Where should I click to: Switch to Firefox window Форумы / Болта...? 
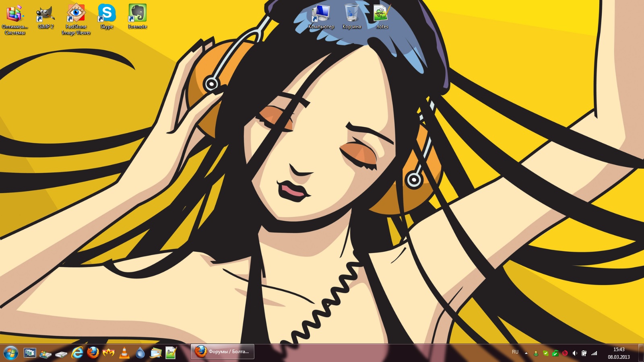223,352
